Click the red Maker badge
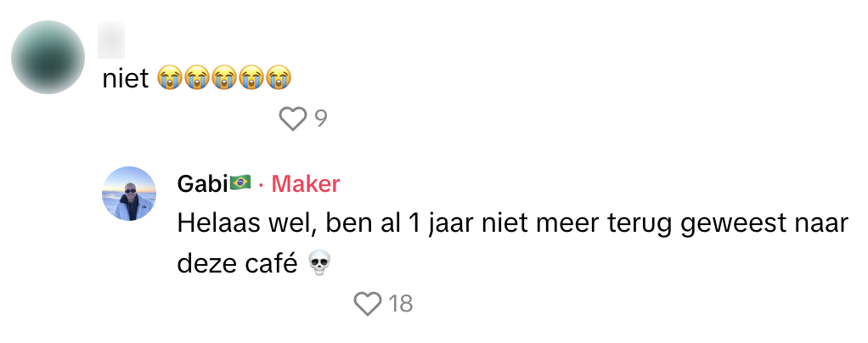 [x=305, y=183]
